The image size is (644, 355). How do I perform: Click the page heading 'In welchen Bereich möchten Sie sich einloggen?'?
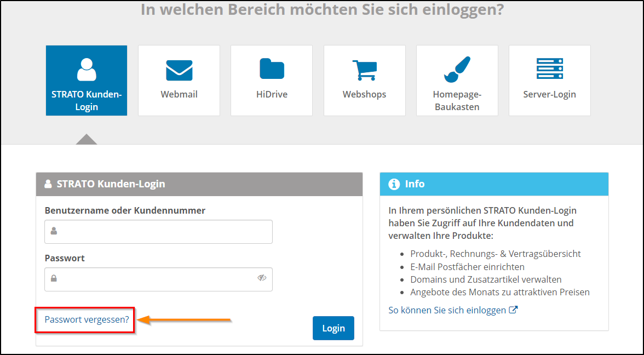[x=322, y=9]
